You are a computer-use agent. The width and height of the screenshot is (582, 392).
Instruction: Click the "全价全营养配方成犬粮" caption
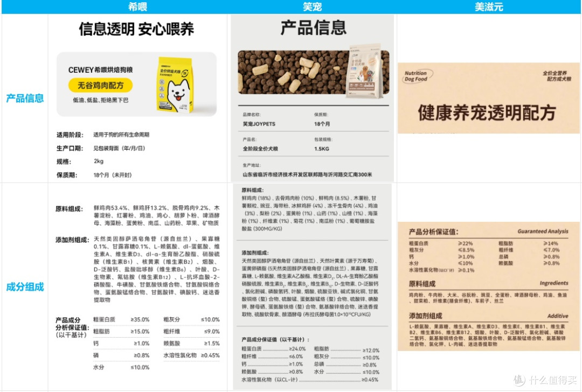tap(556, 76)
